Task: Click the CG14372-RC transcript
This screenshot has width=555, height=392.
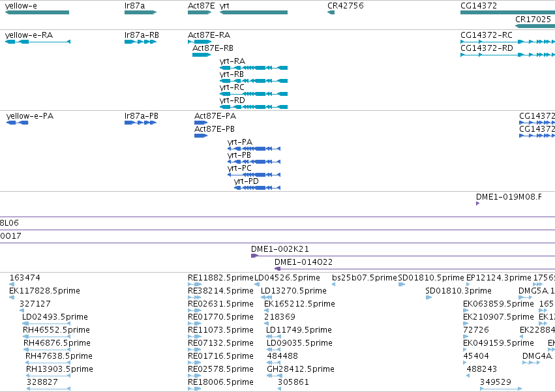Action: pos(507,42)
